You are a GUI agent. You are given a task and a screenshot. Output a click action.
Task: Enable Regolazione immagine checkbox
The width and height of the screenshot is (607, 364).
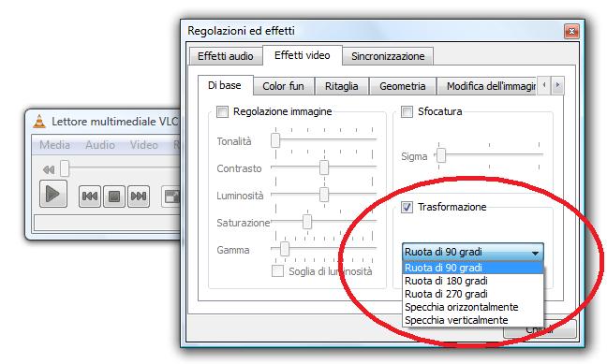pyautogui.click(x=222, y=111)
